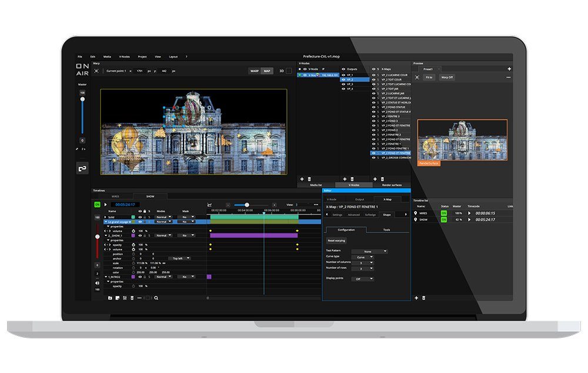Image resolution: width=588 pixels, height=373 pixels.
Task: Click the link-chain icon below the Master fader
Action: 82,168
